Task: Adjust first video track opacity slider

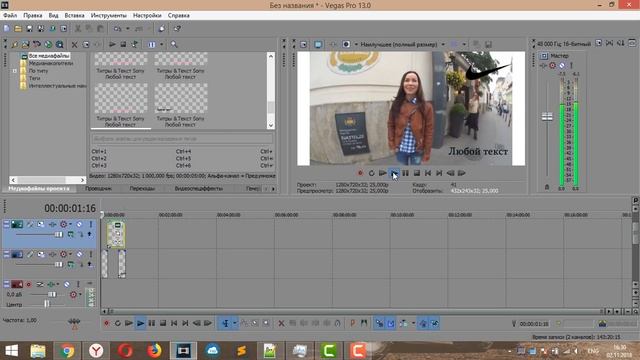Action: pyautogui.click(x=58, y=234)
